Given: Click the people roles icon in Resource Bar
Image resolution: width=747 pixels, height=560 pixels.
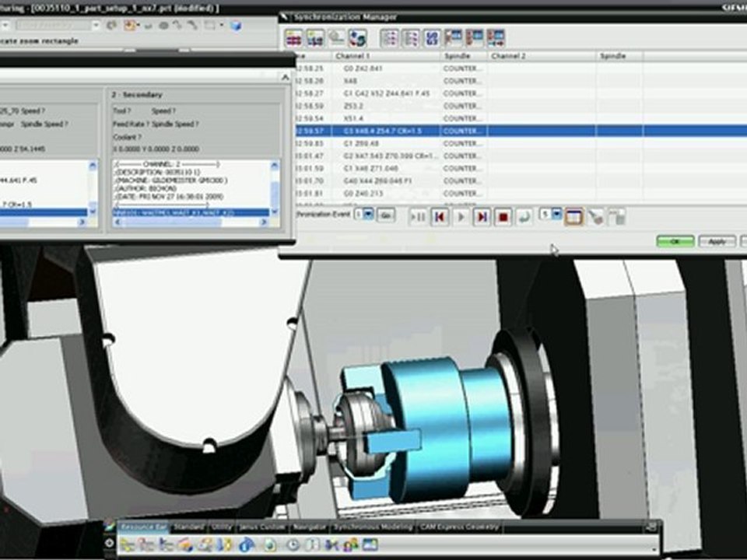Looking at the screenshot, I should pos(350,544).
